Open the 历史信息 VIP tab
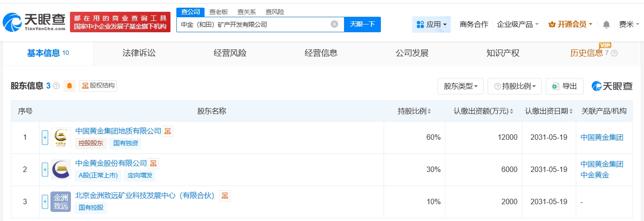Screen dimensions: 644x221 [586, 53]
